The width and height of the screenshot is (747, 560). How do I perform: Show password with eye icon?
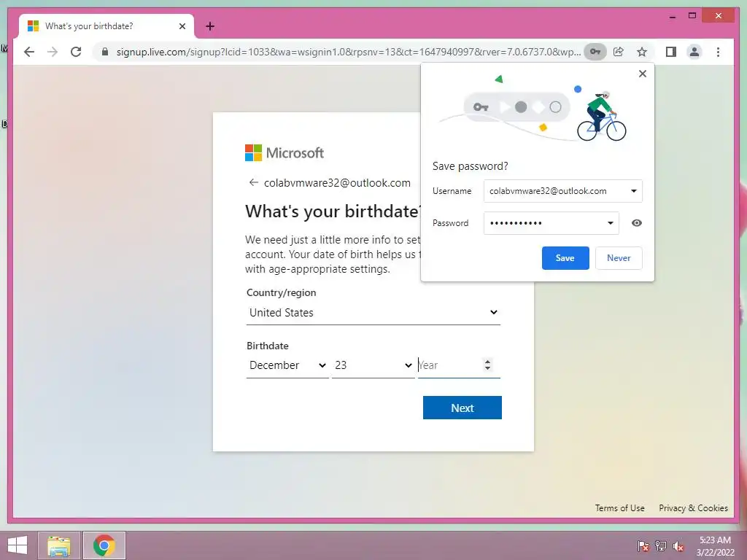(636, 223)
